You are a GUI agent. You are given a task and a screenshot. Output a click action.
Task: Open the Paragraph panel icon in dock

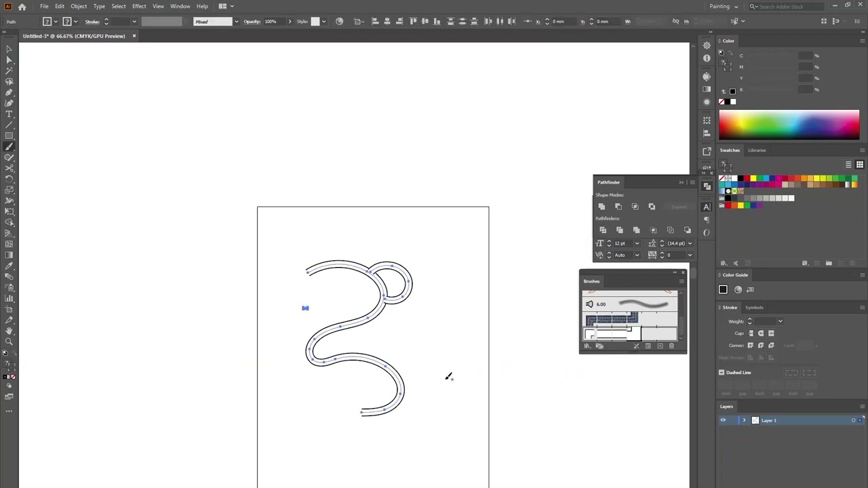pos(707,220)
